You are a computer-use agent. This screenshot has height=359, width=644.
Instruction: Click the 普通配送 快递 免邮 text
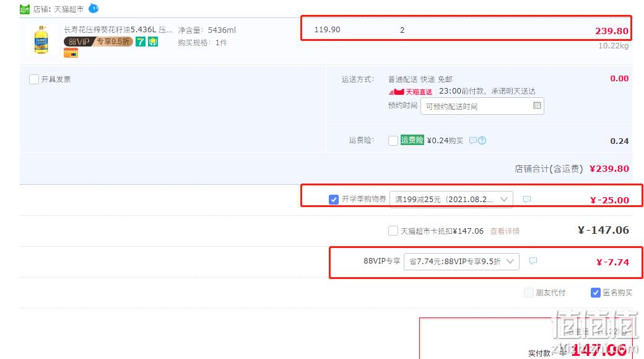tap(420, 79)
